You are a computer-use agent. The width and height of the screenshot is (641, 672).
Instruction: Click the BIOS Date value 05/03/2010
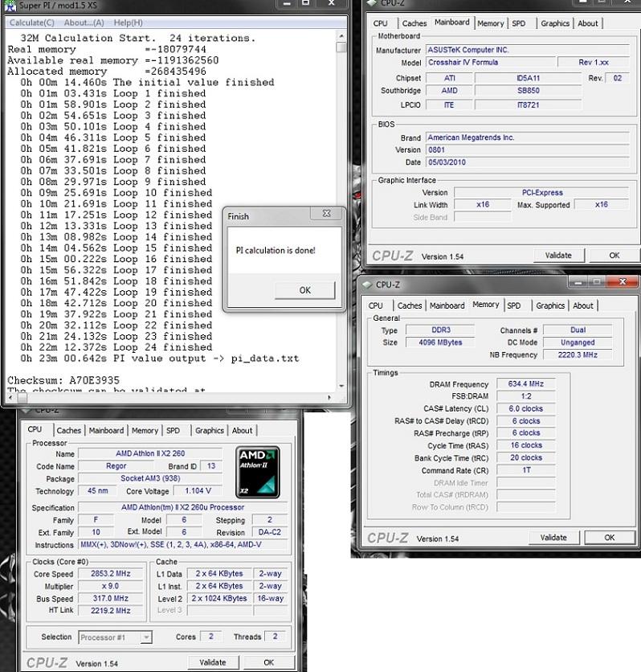(x=528, y=162)
